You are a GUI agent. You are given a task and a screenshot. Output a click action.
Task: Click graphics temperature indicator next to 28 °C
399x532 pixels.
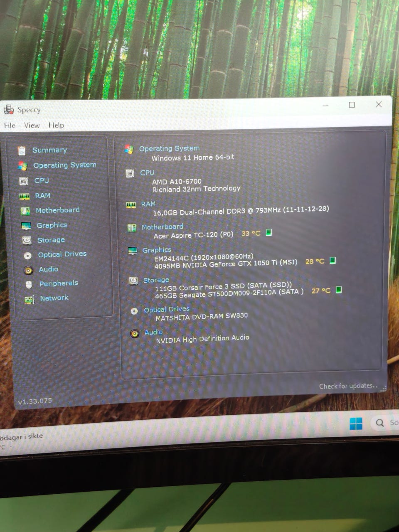click(332, 260)
